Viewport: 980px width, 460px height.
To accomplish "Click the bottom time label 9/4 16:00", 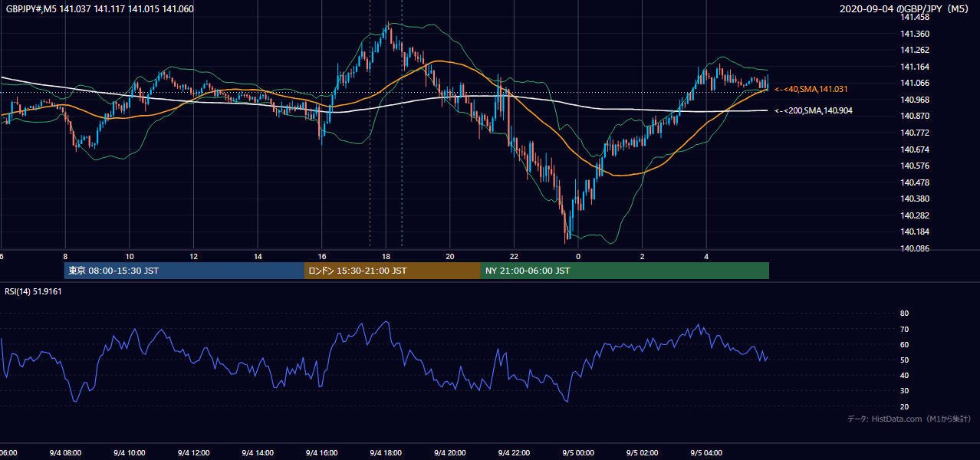I will pyautogui.click(x=321, y=453).
